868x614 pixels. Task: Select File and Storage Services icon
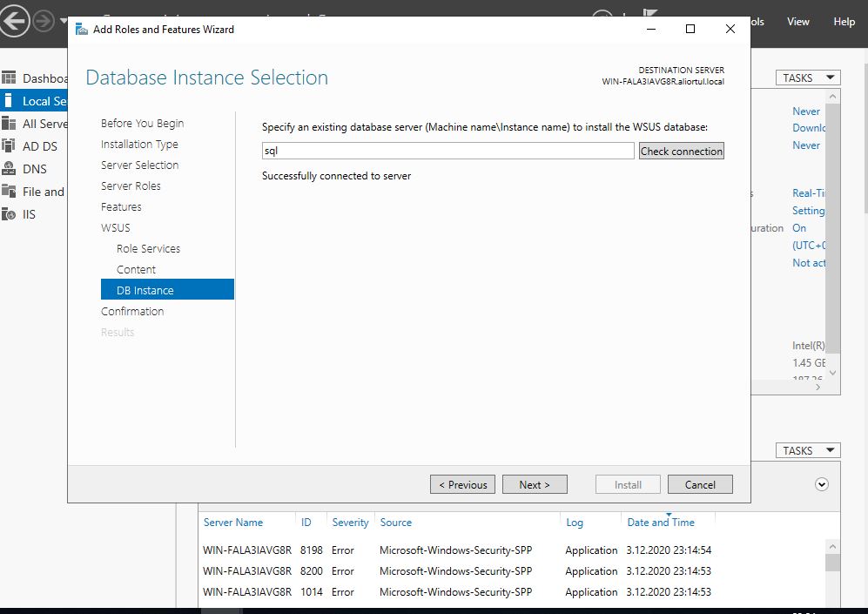(x=9, y=192)
